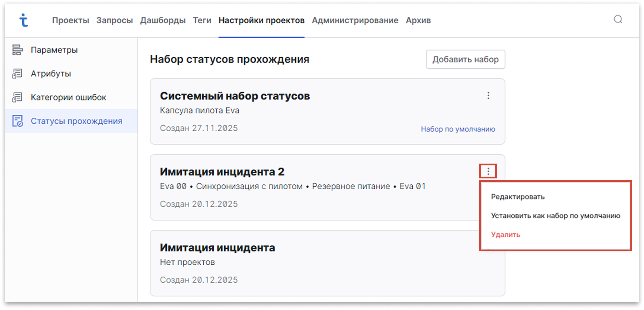Open the Запросы tab
Viewport: 644px width, 310px height.
pyautogui.click(x=115, y=20)
